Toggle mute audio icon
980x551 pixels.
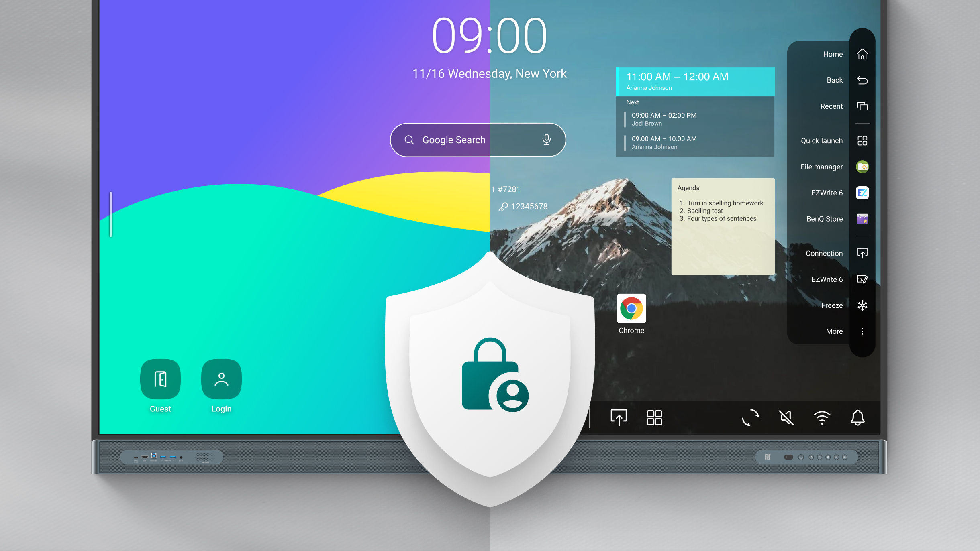(x=786, y=417)
